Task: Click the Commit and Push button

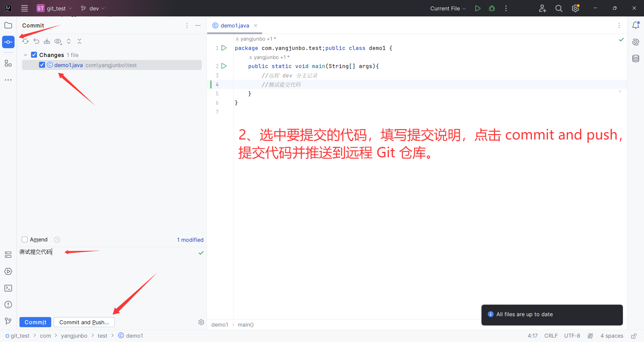Action: pyautogui.click(x=84, y=322)
